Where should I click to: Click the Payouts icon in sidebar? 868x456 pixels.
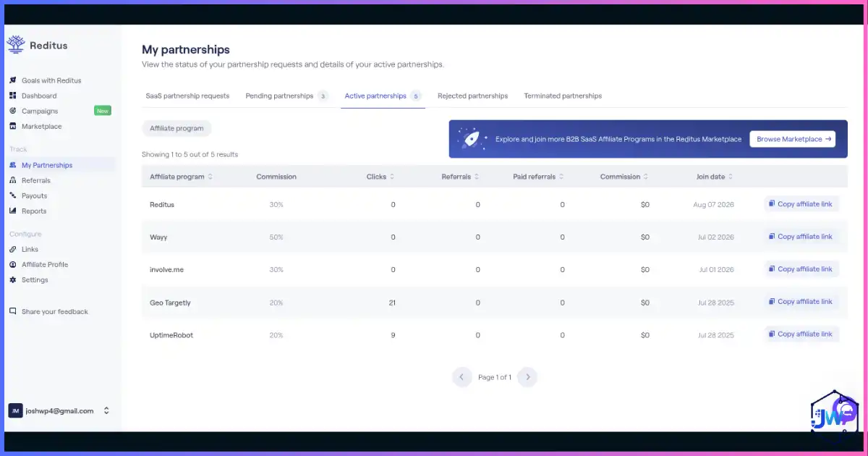tap(13, 195)
